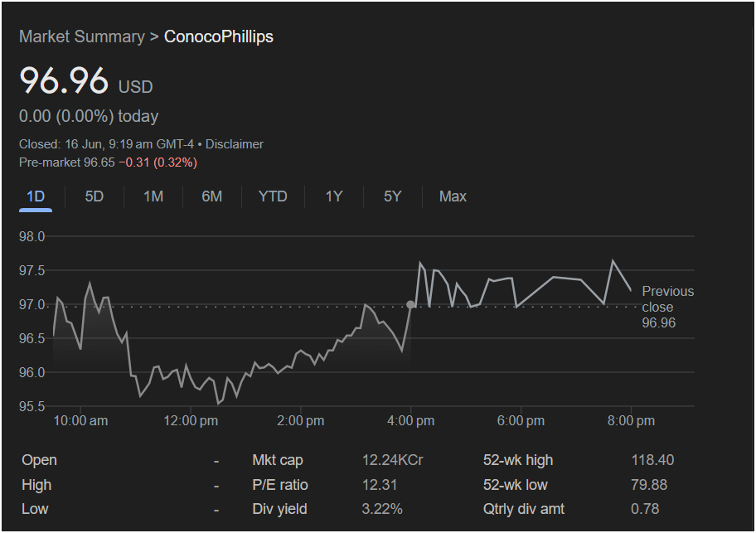
Task: Click the Div yield label
Action: point(279,509)
